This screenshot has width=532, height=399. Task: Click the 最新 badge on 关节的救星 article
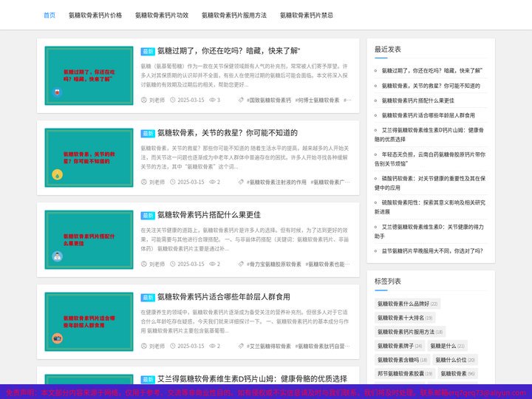[148, 133]
